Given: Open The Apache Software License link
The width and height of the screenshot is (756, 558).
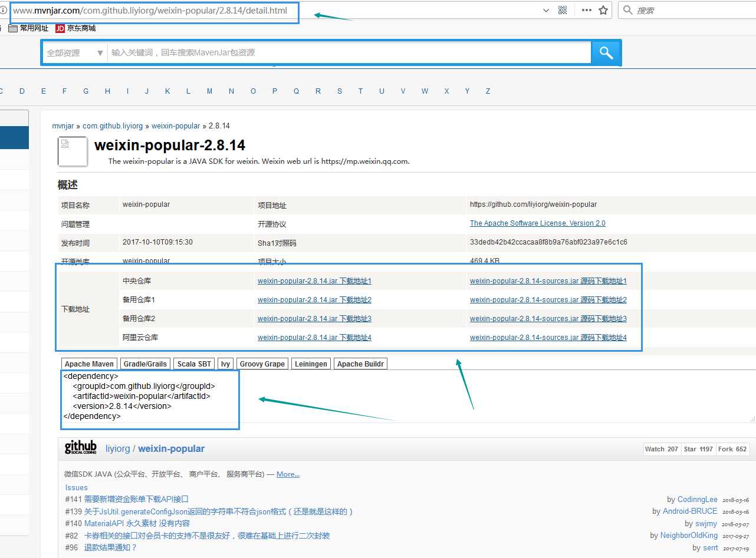Looking at the screenshot, I should [x=538, y=223].
